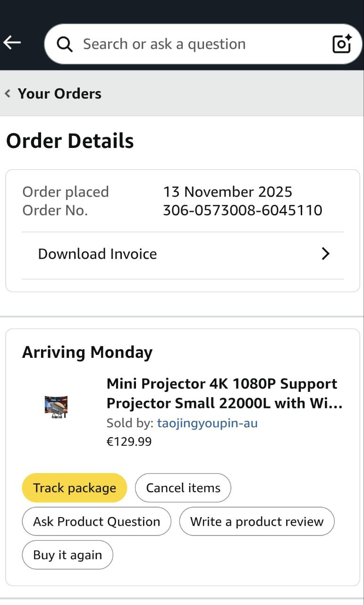Go back via Your Orders breadcrumb
364x605 pixels.
tap(59, 94)
